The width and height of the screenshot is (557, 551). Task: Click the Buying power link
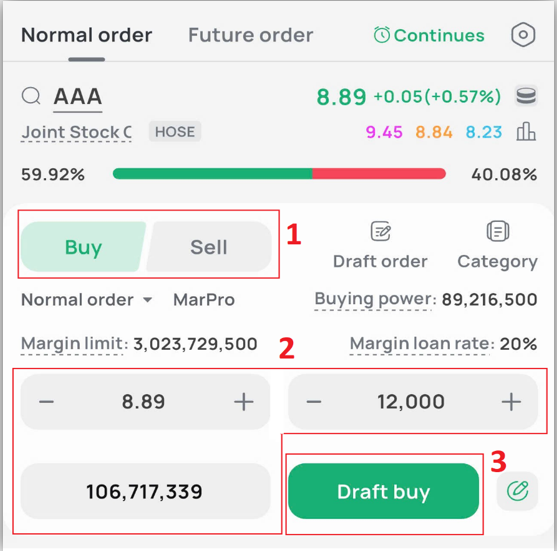[375, 299]
